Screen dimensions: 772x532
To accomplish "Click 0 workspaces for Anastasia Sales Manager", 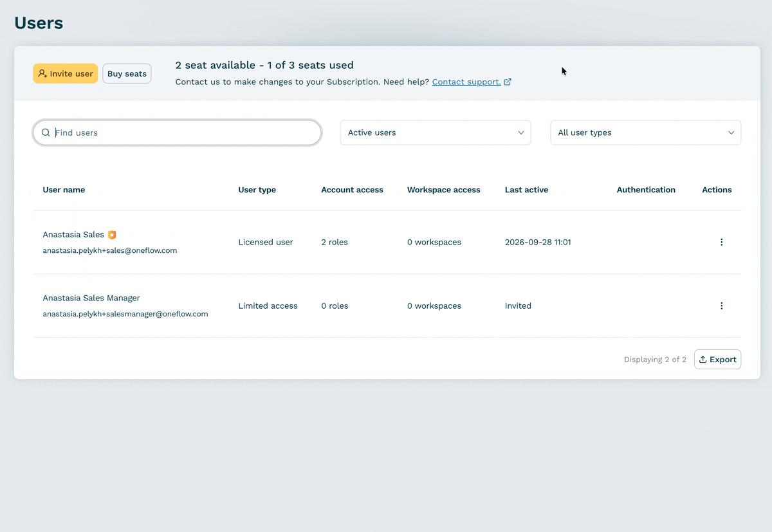I will tap(434, 306).
